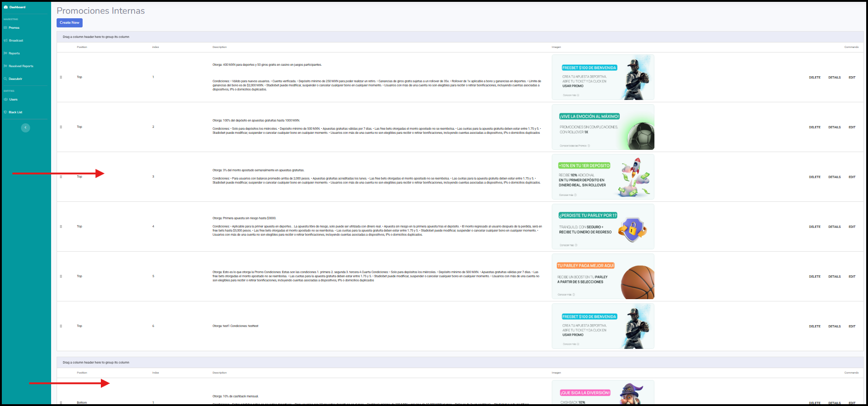Click drag handle of Top row index 4
The image size is (868, 406).
point(61,227)
